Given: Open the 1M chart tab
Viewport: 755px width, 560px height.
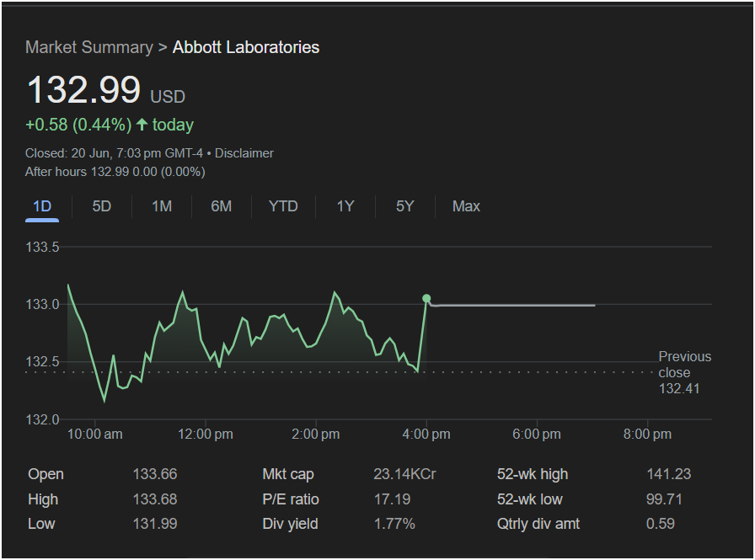Looking at the screenshot, I should click(162, 206).
